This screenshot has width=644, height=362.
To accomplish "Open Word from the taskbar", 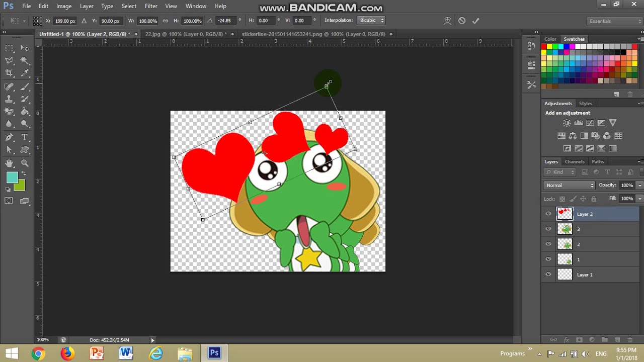I will [x=126, y=353].
